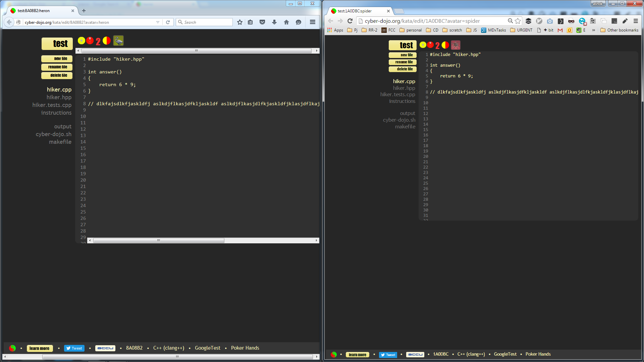Screen dimensions: 644x362
Task: Select makefile in Chrome window
Action: tap(405, 127)
